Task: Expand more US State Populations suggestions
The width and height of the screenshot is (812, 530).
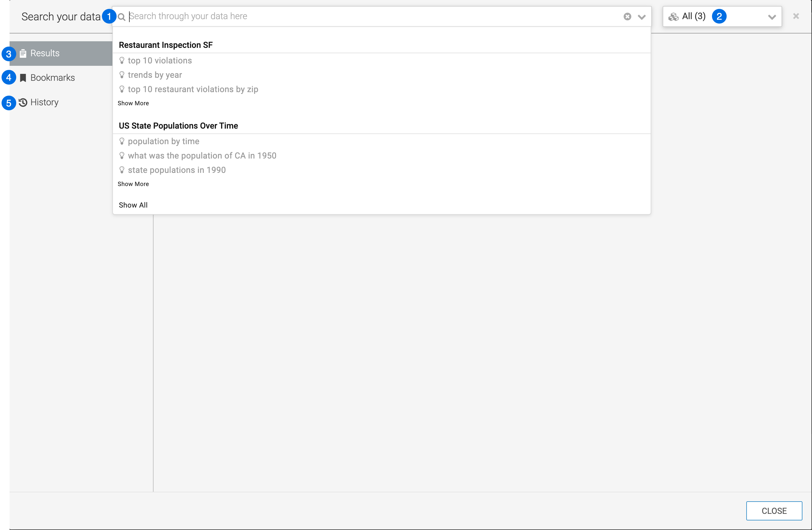Action: coord(133,184)
